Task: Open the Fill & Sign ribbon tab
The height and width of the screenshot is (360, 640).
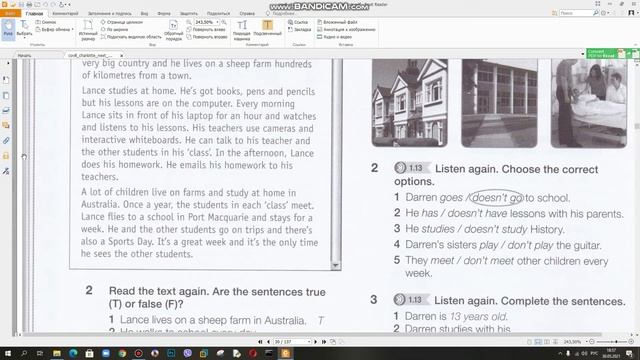Action: tap(110, 13)
